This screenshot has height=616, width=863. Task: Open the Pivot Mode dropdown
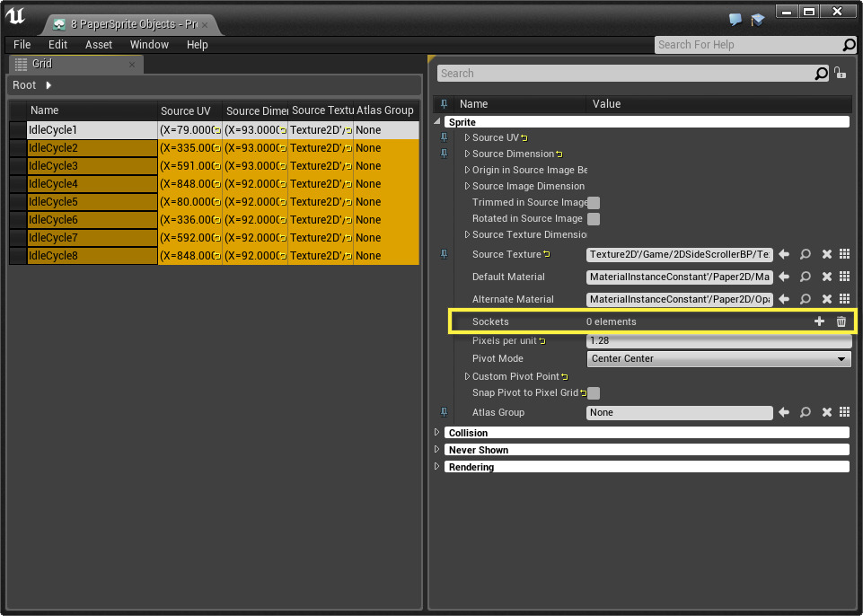719,358
